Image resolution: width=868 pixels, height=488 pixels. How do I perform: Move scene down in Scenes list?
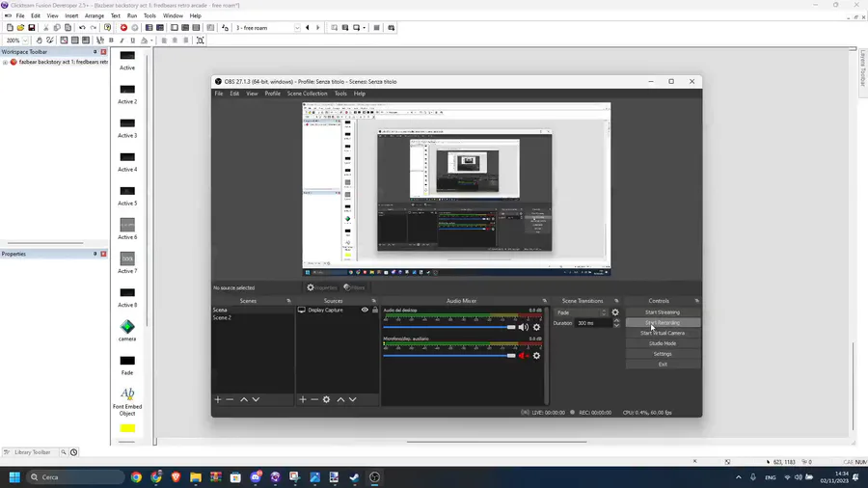(256, 399)
